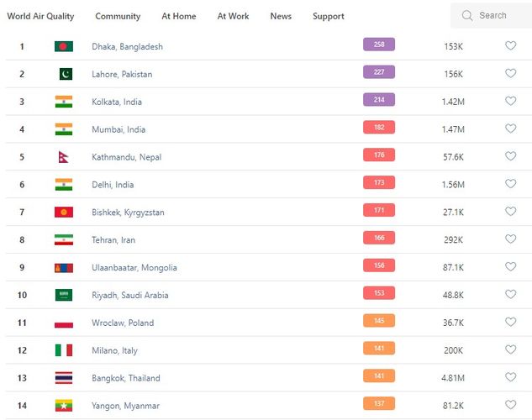Favorite Dhaka with the heart icon
Image resolution: width=532 pixels, height=420 pixels.
[510, 46]
